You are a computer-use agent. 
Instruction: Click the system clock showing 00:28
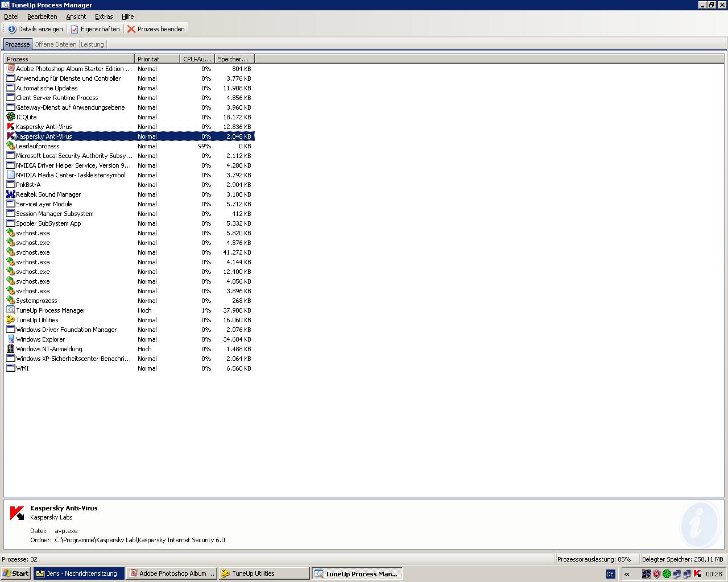click(x=714, y=574)
